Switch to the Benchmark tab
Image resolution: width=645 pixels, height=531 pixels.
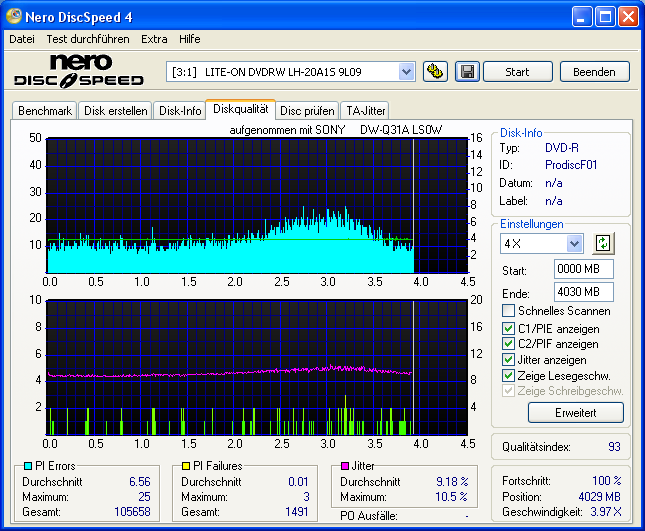point(45,111)
